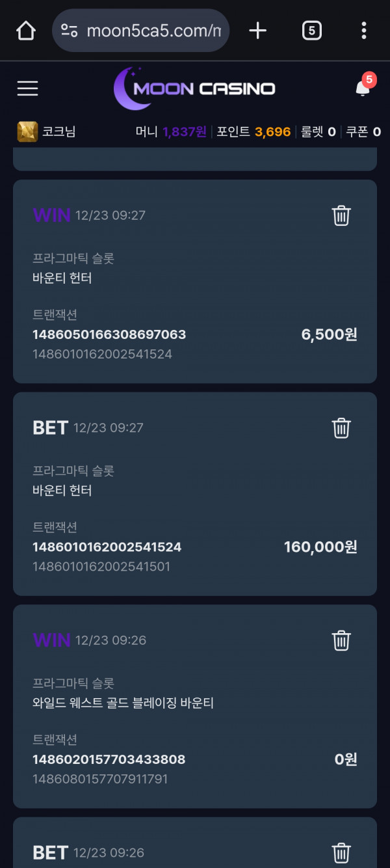Delete the BET record showing 160,000원
Screen dimensions: 390x868
(x=341, y=428)
